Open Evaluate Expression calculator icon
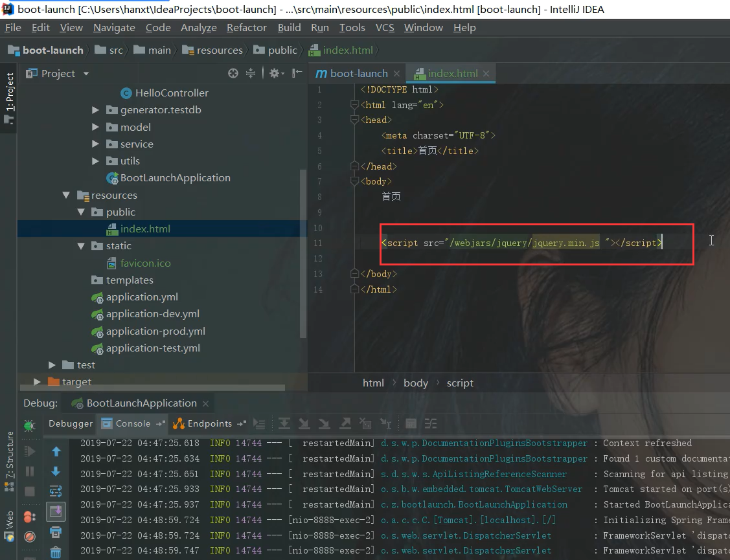This screenshot has width=730, height=560. 411,423
